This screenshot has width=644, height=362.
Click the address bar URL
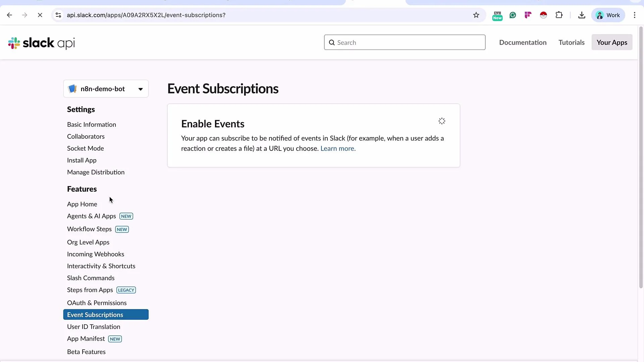click(146, 15)
